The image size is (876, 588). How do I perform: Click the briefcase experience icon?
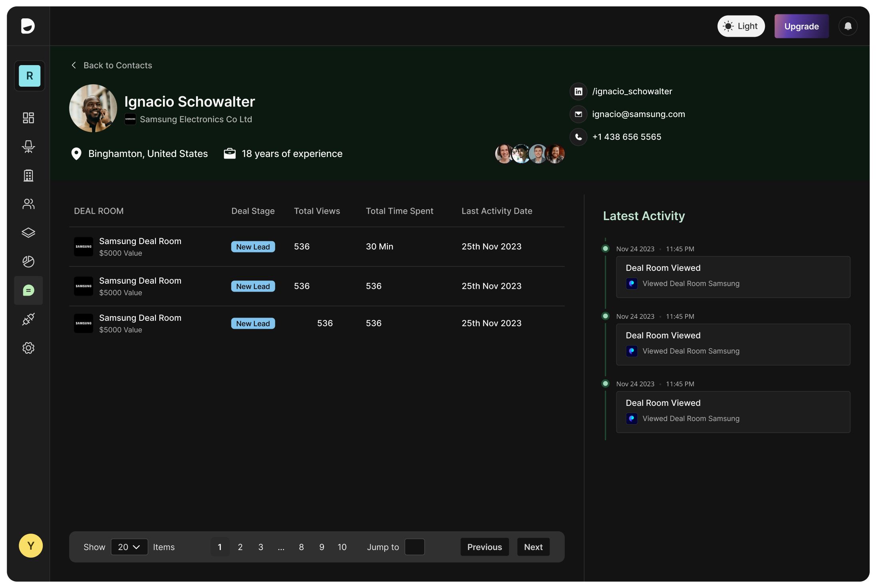tap(230, 154)
